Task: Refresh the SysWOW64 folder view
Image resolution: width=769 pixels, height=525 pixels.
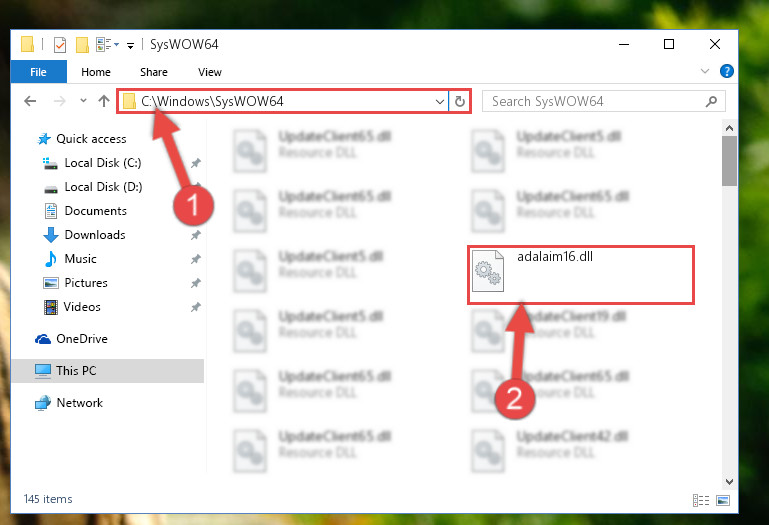Action: (x=460, y=102)
